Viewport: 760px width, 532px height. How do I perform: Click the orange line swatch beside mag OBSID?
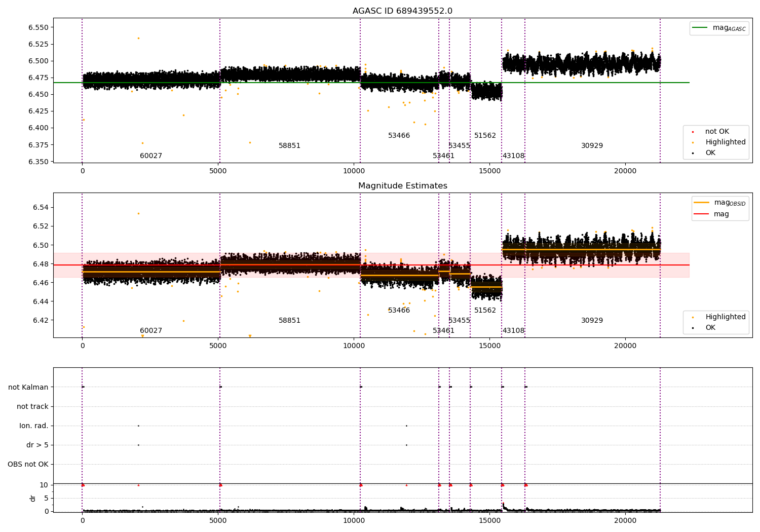tap(702, 203)
